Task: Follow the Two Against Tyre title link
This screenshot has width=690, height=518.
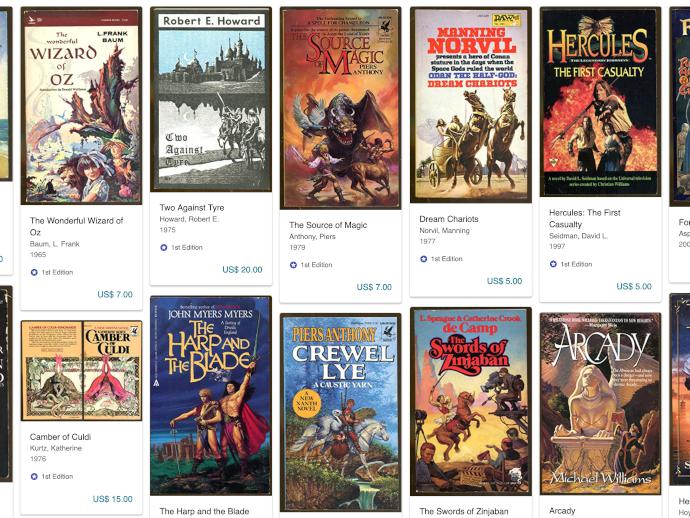Action: 192,208
